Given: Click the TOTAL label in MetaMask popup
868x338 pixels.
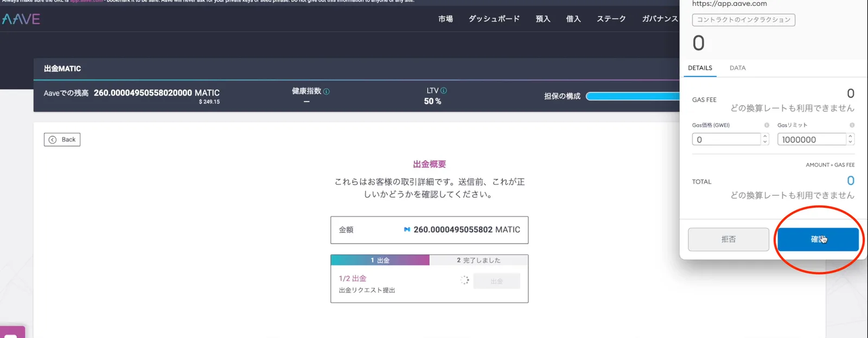Looking at the screenshot, I should (x=701, y=182).
